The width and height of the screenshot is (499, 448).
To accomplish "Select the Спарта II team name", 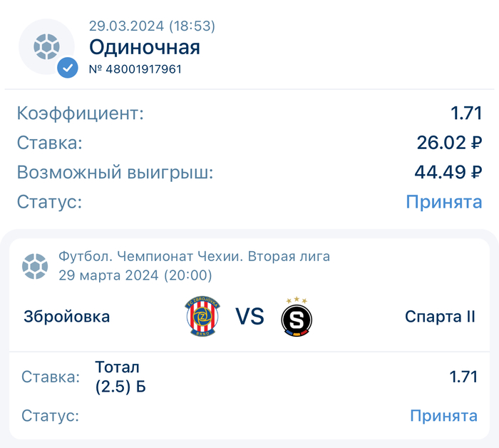I will point(439,317).
